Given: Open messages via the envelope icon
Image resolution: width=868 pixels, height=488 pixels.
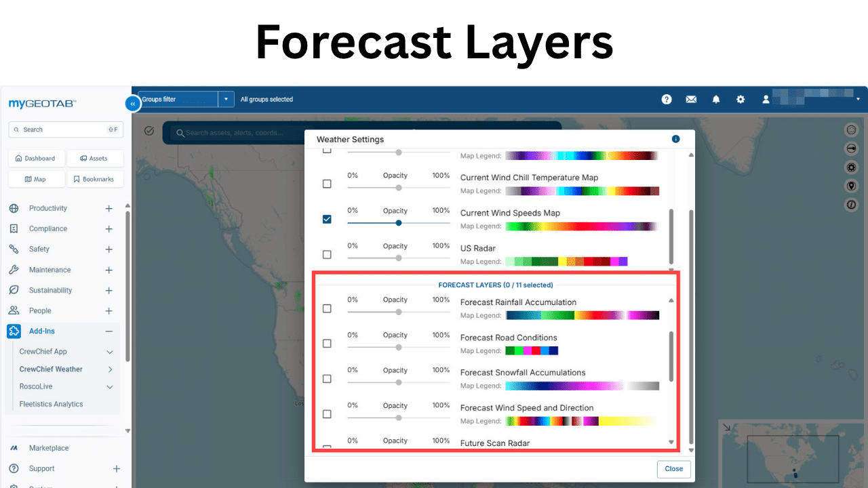Looking at the screenshot, I should 691,99.
